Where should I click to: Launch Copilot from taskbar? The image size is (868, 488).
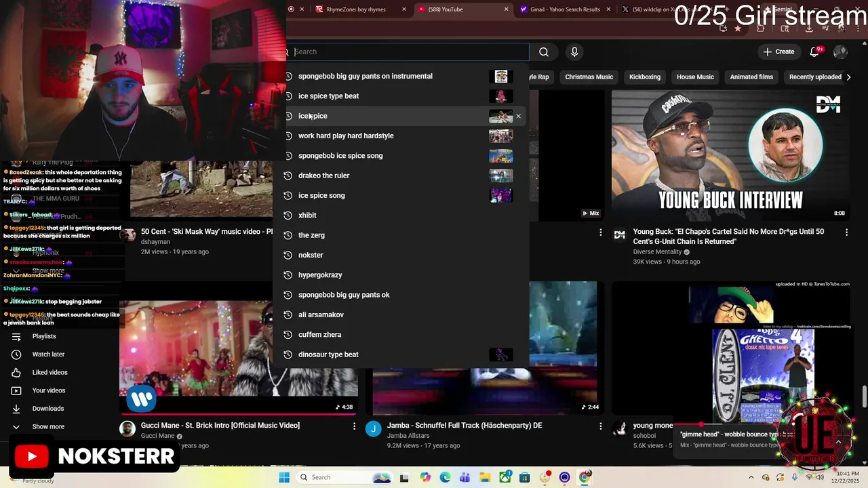point(425,477)
